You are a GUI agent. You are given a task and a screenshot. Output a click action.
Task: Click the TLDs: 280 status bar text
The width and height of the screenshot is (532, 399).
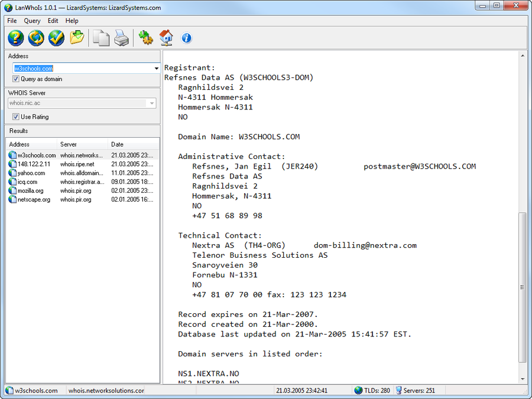point(377,391)
